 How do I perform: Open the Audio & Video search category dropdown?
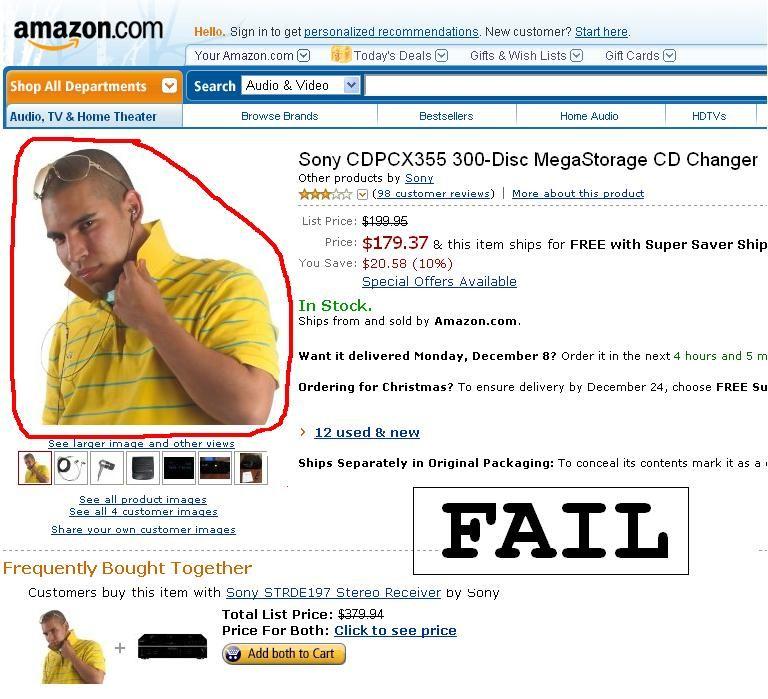301,85
